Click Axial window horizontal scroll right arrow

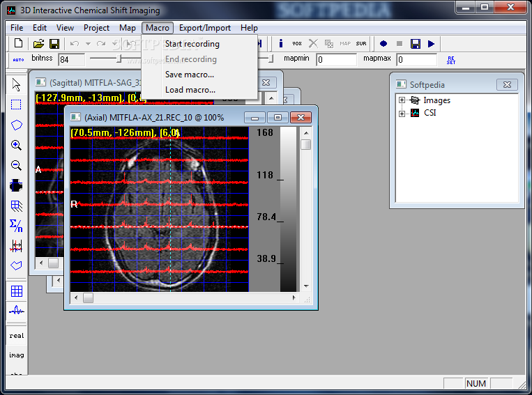(x=294, y=297)
